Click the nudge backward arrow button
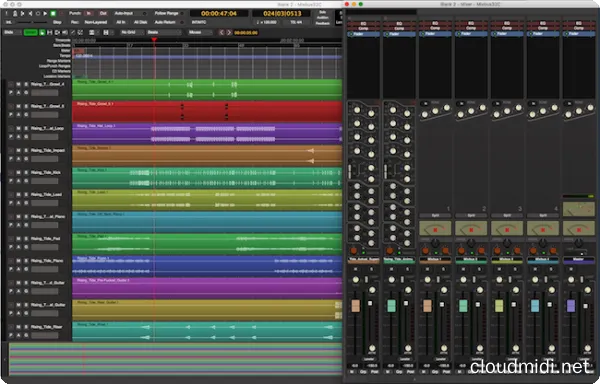The image size is (600, 384). click(x=222, y=33)
